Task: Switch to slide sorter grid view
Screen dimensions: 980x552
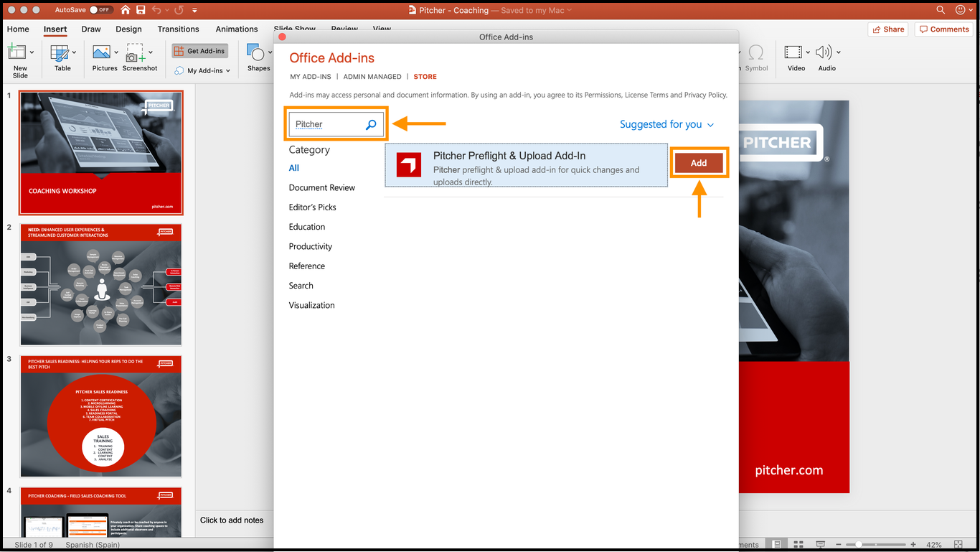Action: [798, 545]
